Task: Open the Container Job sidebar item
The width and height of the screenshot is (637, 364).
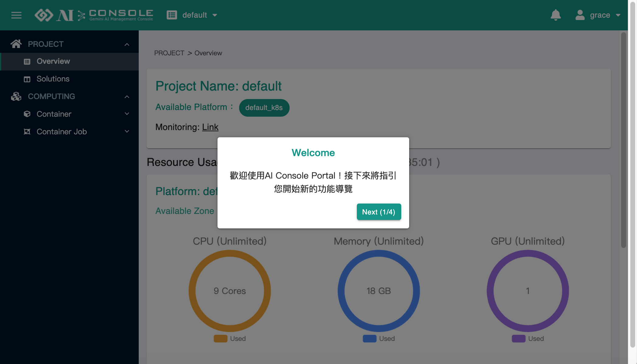Action: pyautogui.click(x=69, y=132)
